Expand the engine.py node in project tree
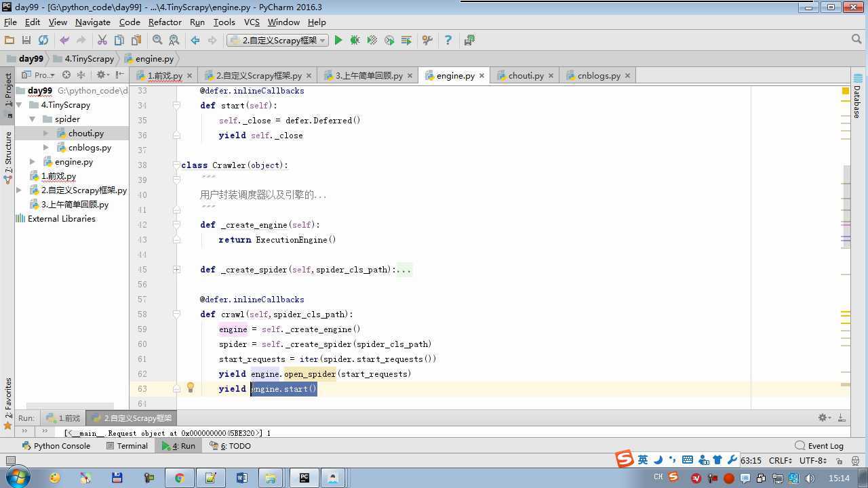Image resolution: width=868 pixels, height=488 pixels. click(x=32, y=162)
